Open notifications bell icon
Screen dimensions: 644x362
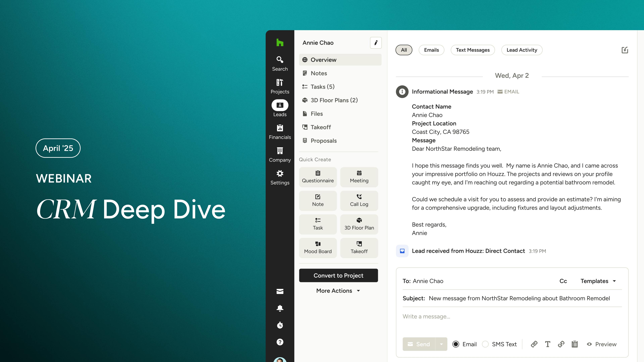280,308
